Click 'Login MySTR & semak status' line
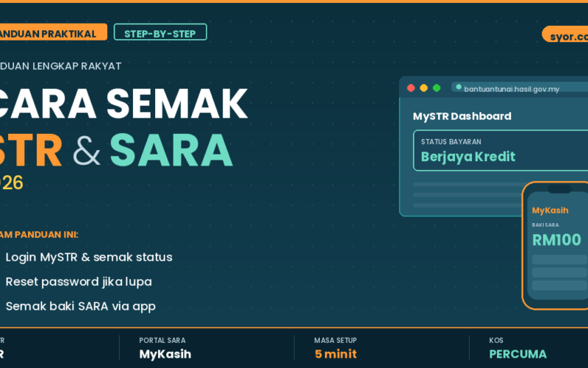 coord(89,257)
